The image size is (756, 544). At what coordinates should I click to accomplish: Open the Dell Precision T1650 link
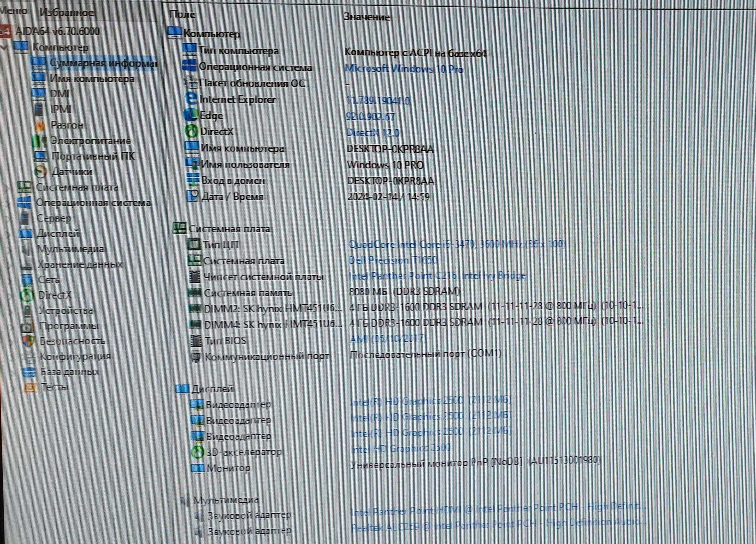tap(393, 260)
